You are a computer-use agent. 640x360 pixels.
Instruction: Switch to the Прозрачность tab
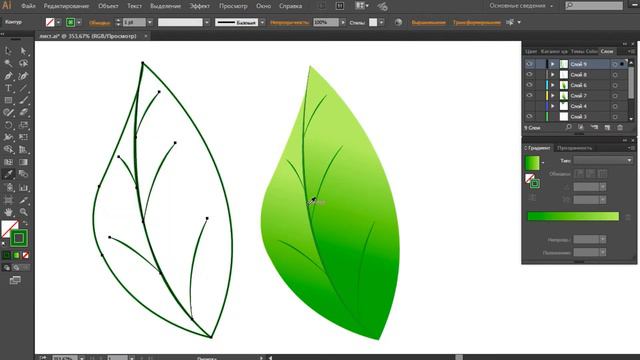[x=574, y=148]
